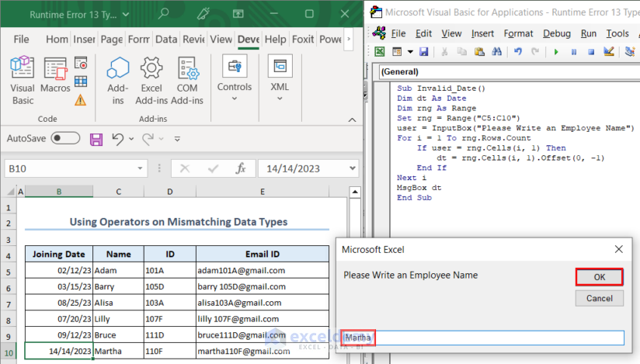Toggle the AutoSave switch
This screenshot has height=364, width=640.
(65, 138)
